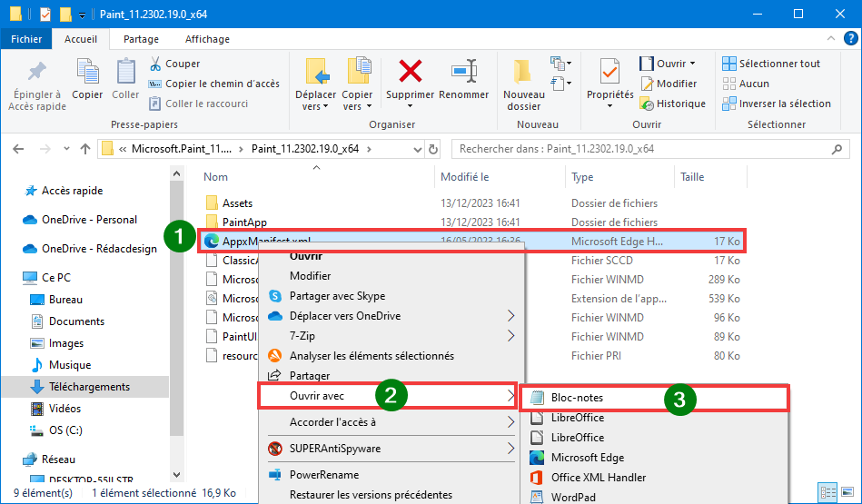
Task: Go back with the left arrow
Action: pyautogui.click(x=18, y=149)
